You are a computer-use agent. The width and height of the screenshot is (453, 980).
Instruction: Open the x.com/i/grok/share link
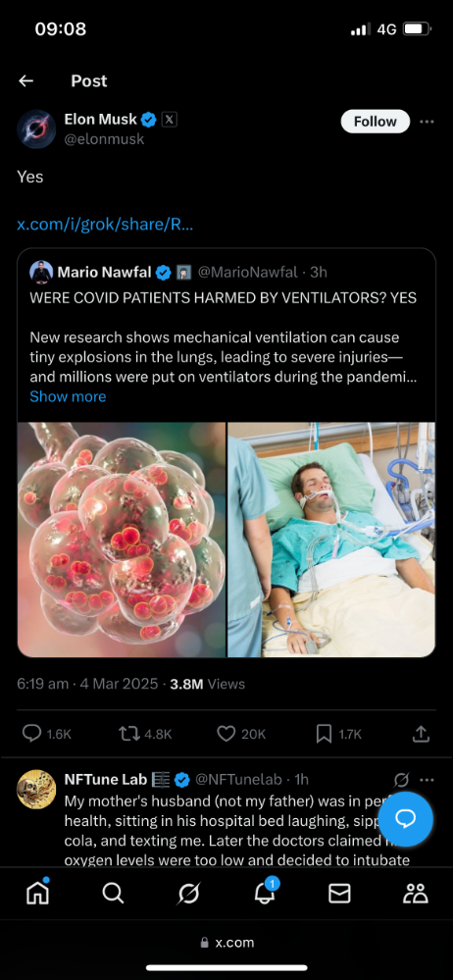tap(105, 225)
